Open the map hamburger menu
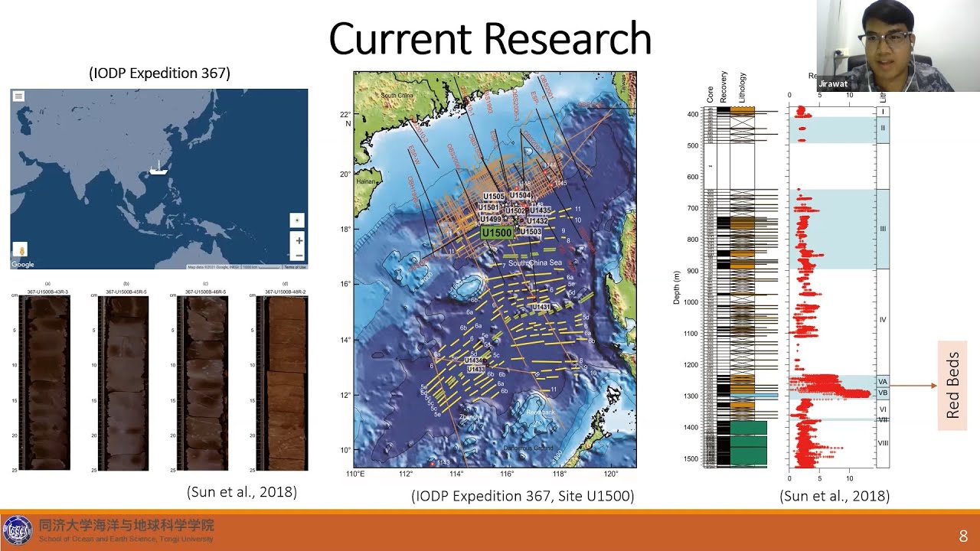The image size is (980, 551). (18, 96)
